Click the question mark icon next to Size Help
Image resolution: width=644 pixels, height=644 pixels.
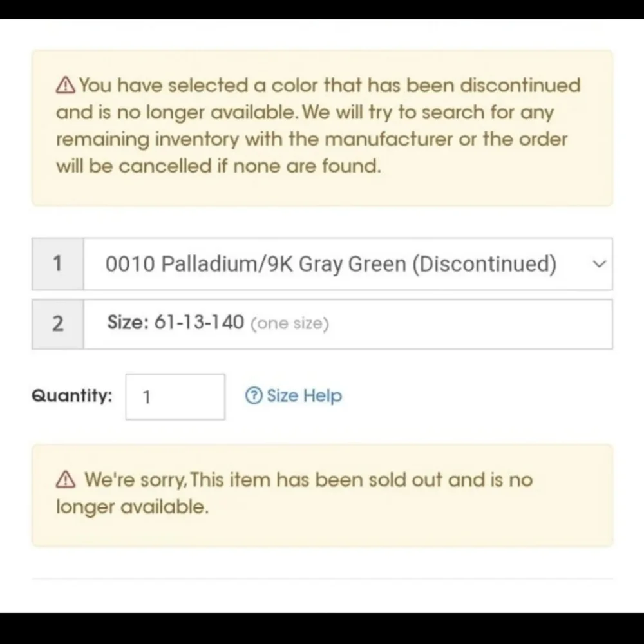point(254,395)
